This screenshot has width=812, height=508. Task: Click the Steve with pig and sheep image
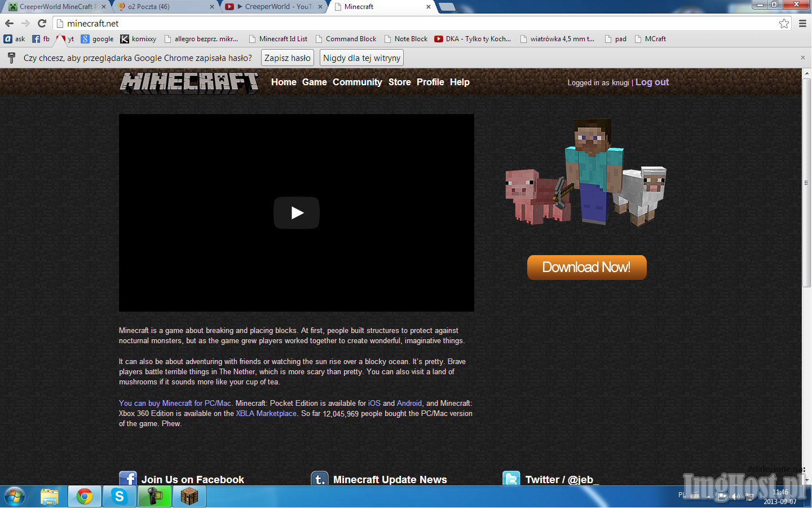click(585, 172)
